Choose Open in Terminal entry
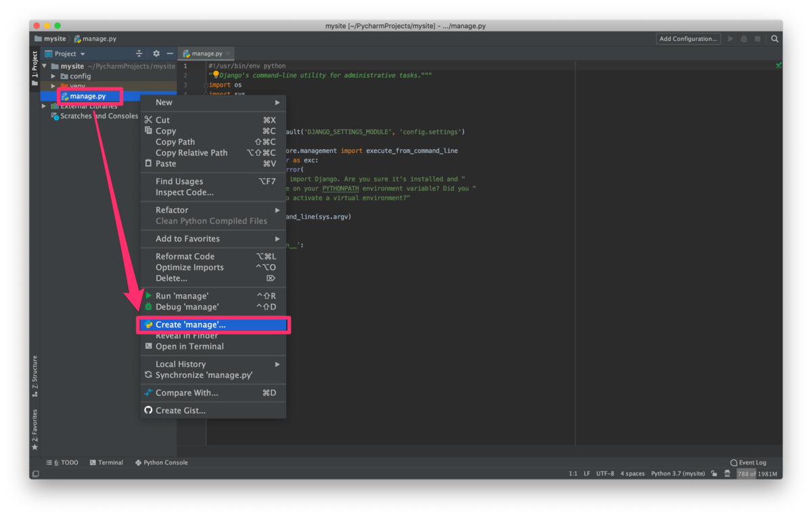This screenshot has width=812, height=518. tap(213, 346)
